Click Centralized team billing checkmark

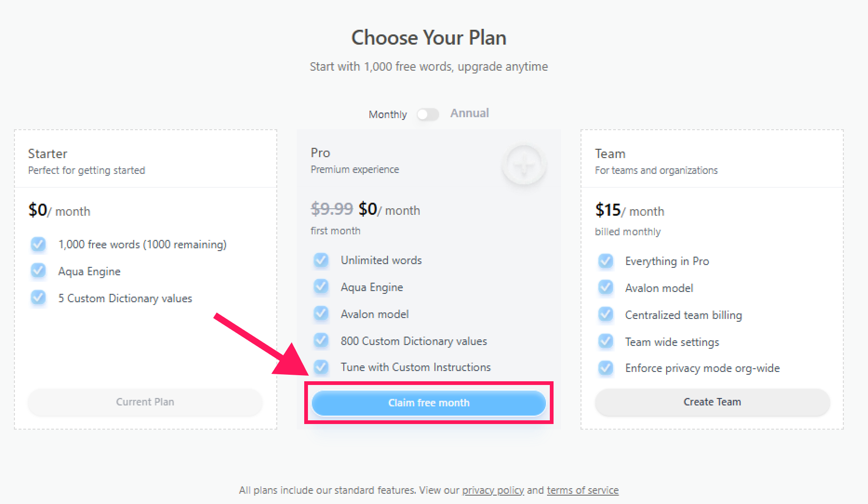coord(606,315)
